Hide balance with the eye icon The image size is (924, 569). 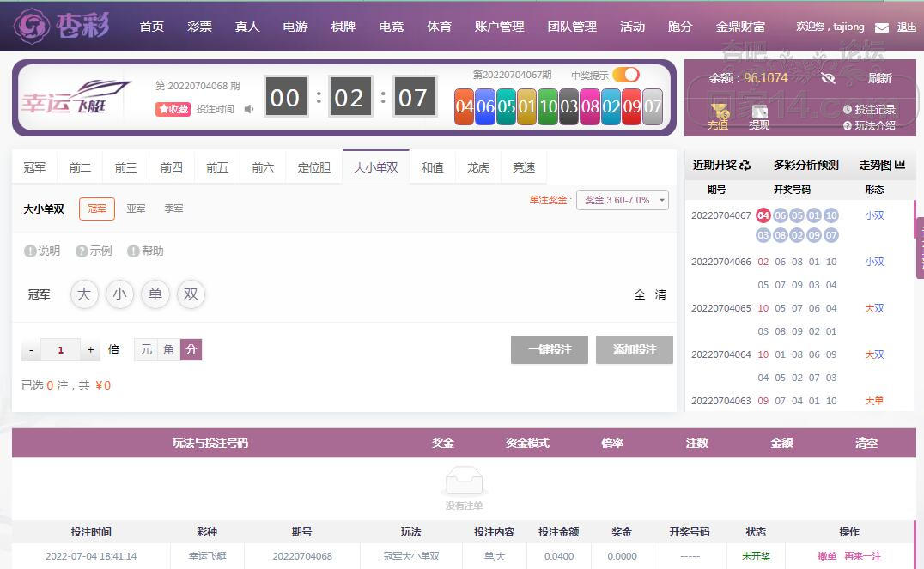tap(828, 78)
